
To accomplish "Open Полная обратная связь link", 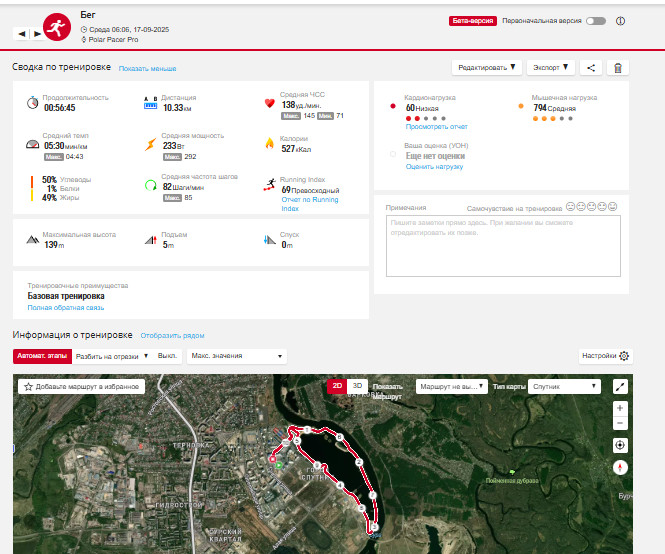I will pyautogui.click(x=66, y=308).
